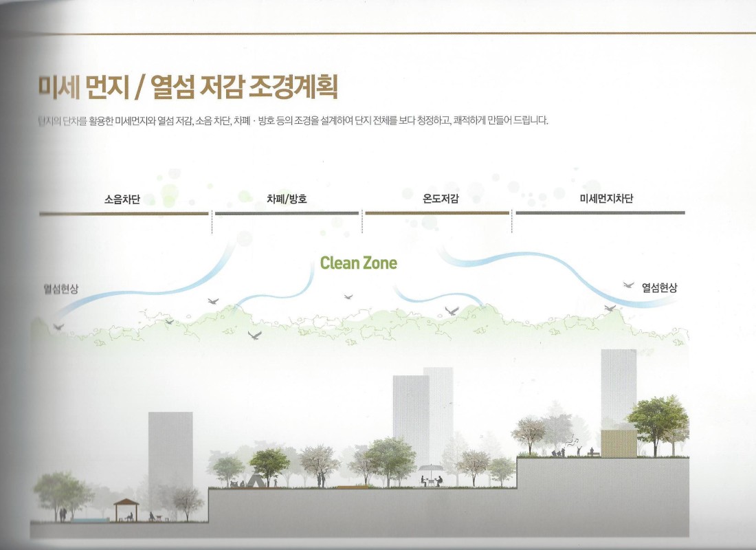
Task: Click the title 미세 먼지 / 열섬 저감 조경계획
Action: [188, 87]
